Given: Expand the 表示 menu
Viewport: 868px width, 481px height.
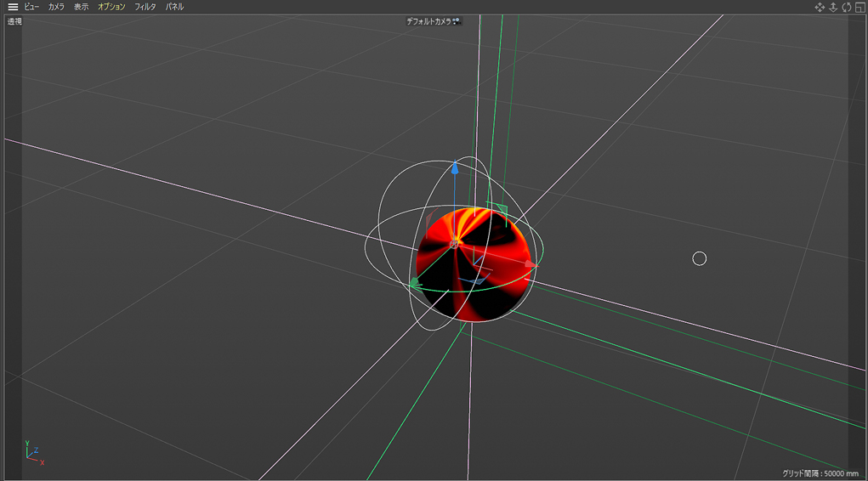Looking at the screenshot, I should pyautogui.click(x=81, y=7).
